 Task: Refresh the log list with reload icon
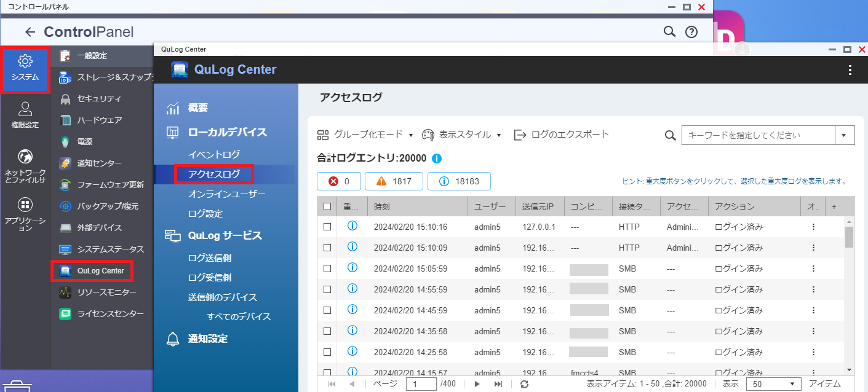525,384
